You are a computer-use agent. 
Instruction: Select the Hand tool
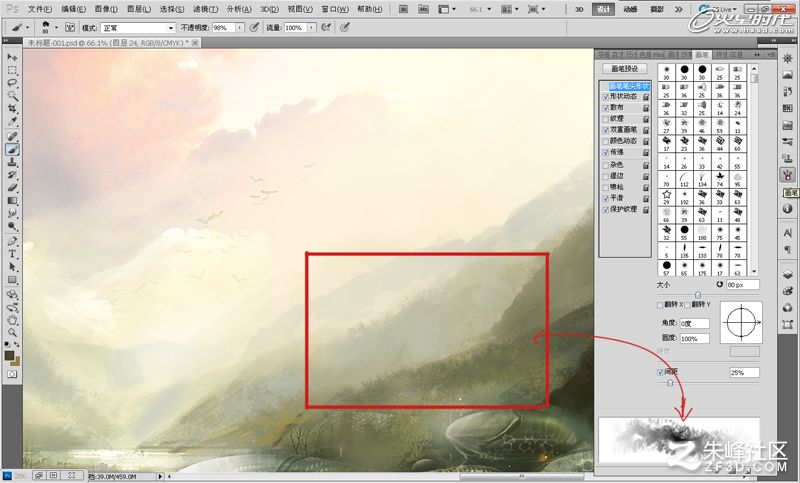point(12,320)
